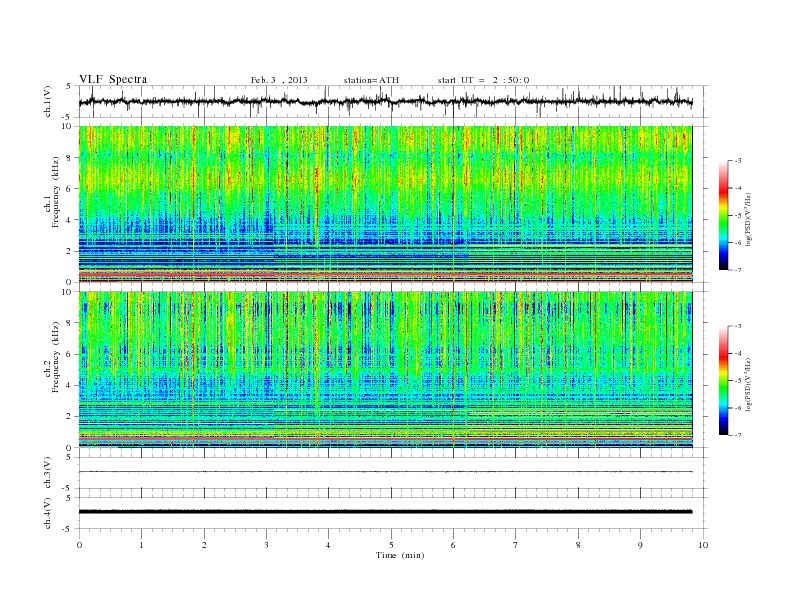Click time axis tick label "2"
The width and height of the screenshot is (792, 612).
click(x=204, y=545)
